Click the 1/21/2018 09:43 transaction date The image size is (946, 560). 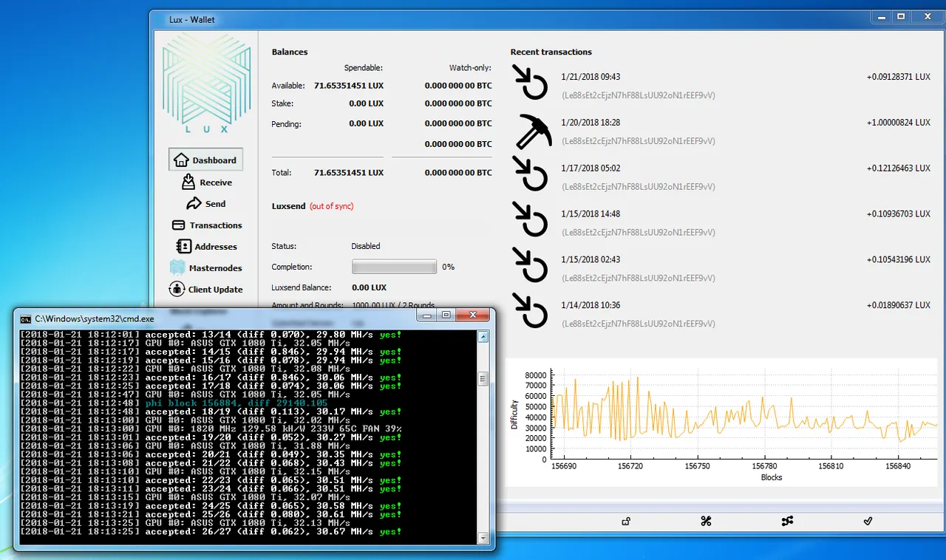point(591,77)
